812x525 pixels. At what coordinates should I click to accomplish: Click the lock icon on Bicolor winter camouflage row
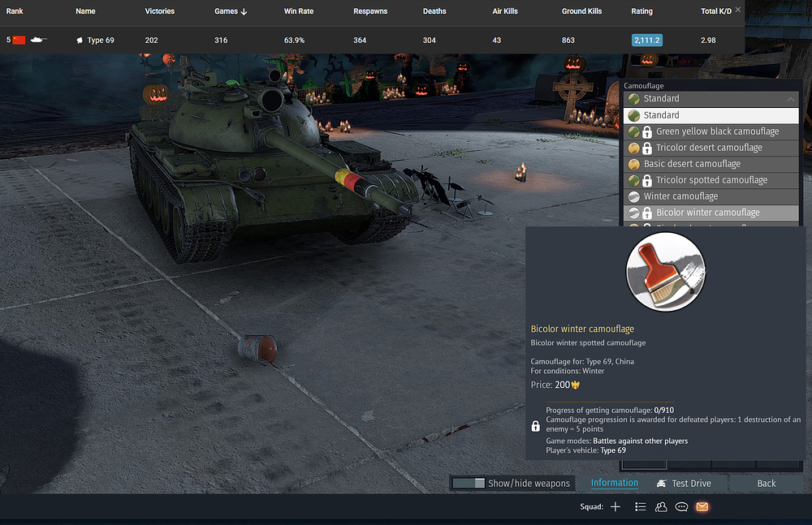click(x=647, y=213)
